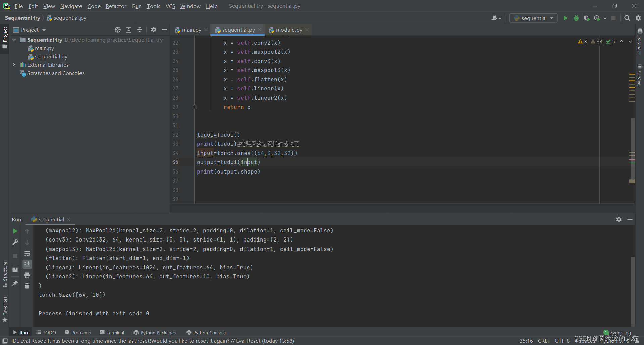
Task: Run with coverage from the toolbar
Action: 587,18
